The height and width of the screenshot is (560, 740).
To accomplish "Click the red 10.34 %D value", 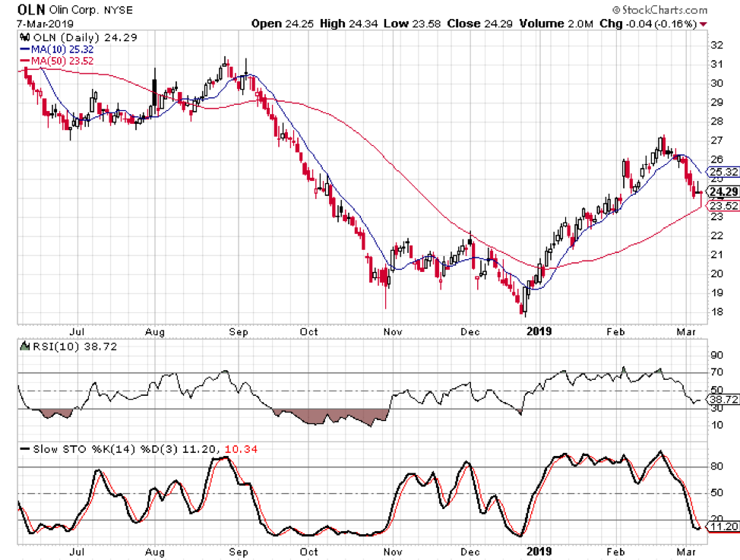I will pyautogui.click(x=241, y=449).
